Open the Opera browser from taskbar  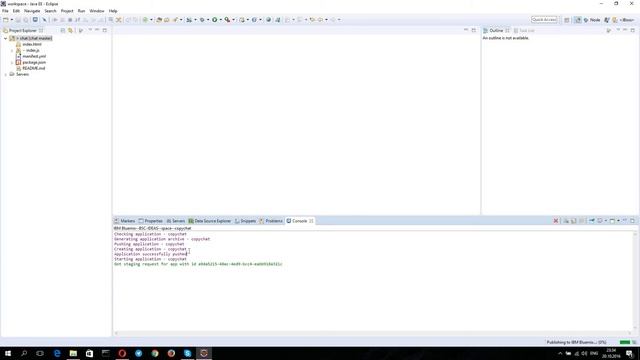tap(122, 353)
